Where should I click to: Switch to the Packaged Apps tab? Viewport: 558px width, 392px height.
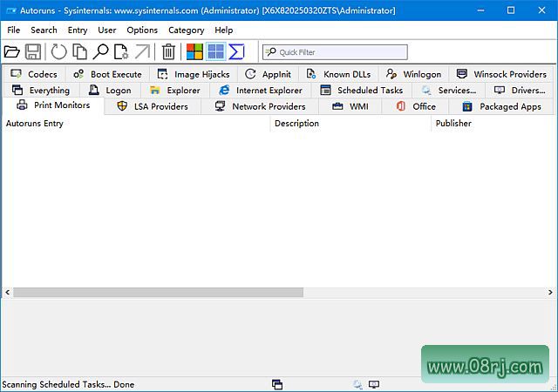502,106
